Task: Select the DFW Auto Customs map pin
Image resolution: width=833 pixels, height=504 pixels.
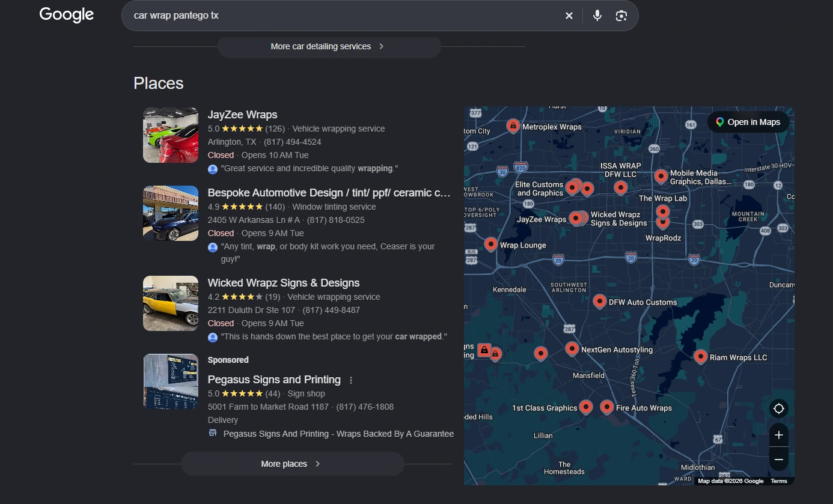Action: 599,301
